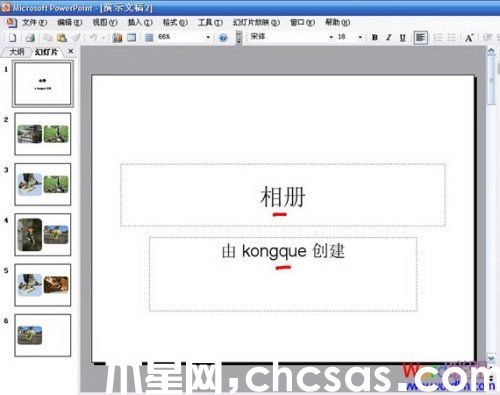Select slide 5 thumbnail
This screenshot has height=395, width=500.
pos(43,285)
